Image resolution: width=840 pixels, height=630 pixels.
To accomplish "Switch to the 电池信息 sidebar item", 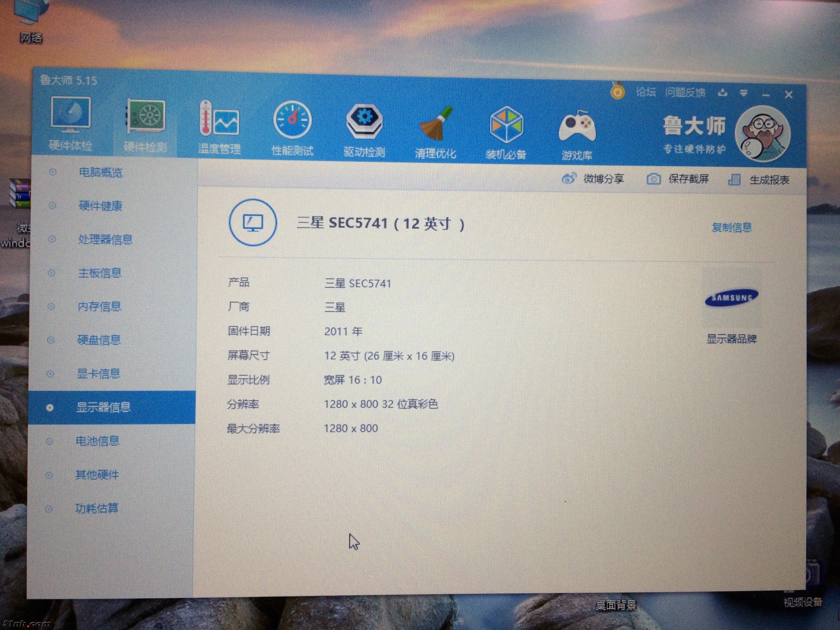I will pyautogui.click(x=97, y=441).
